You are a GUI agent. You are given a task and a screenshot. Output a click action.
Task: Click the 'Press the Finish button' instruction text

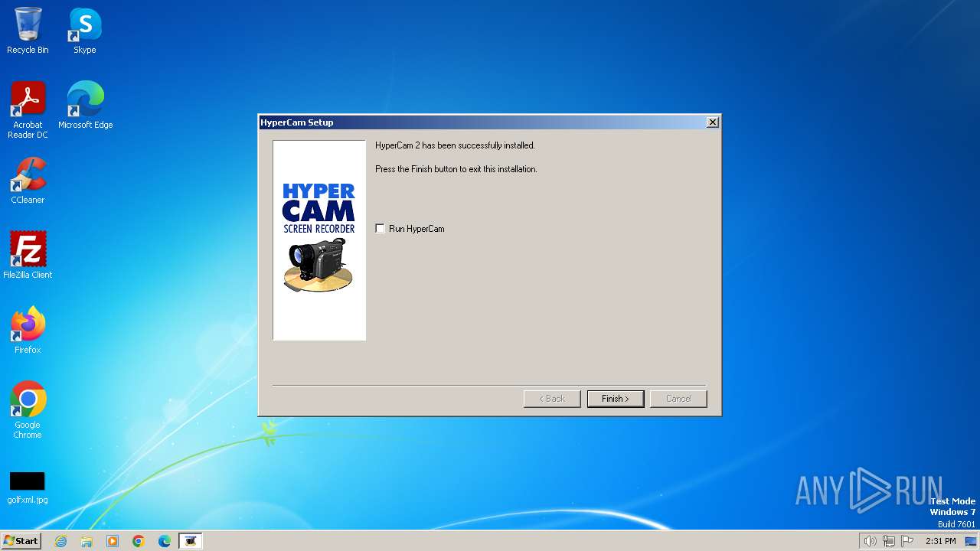[456, 169]
